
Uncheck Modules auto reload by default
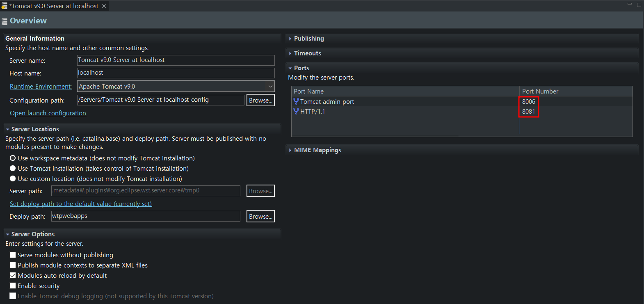point(13,275)
